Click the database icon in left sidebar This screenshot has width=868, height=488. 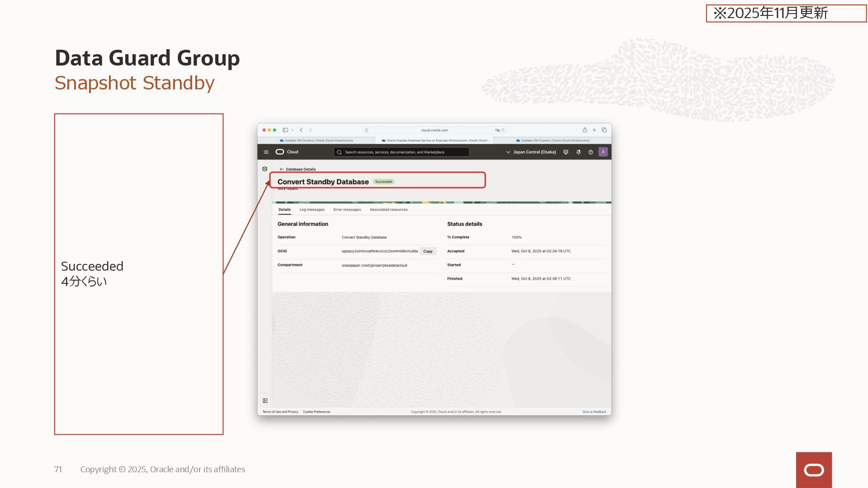(265, 169)
